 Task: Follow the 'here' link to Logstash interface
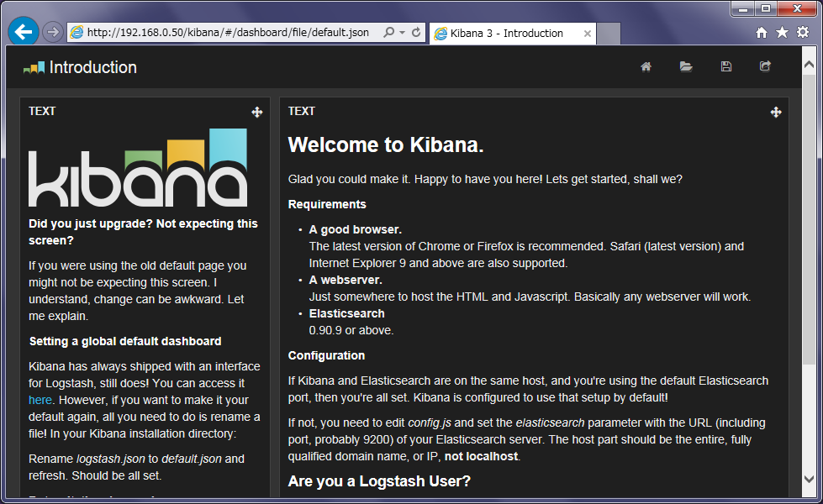[x=40, y=400]
